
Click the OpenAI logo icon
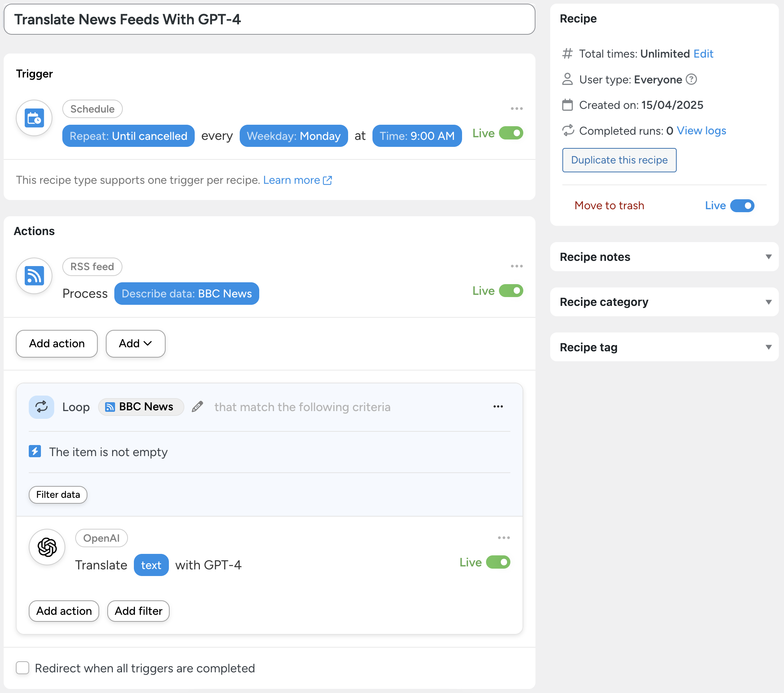tap(47, 547)
